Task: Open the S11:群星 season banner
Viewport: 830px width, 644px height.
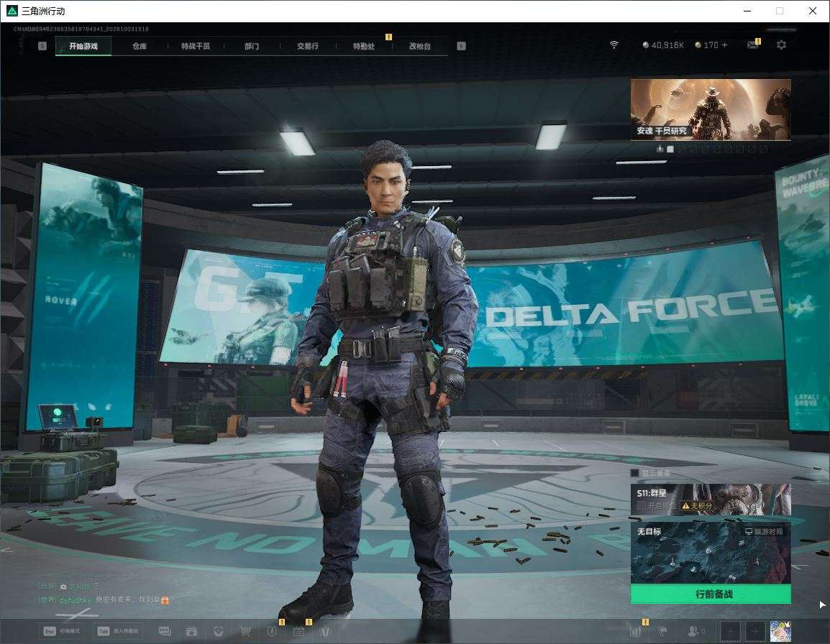Action: pyautogui.click(x=711, y=499)
